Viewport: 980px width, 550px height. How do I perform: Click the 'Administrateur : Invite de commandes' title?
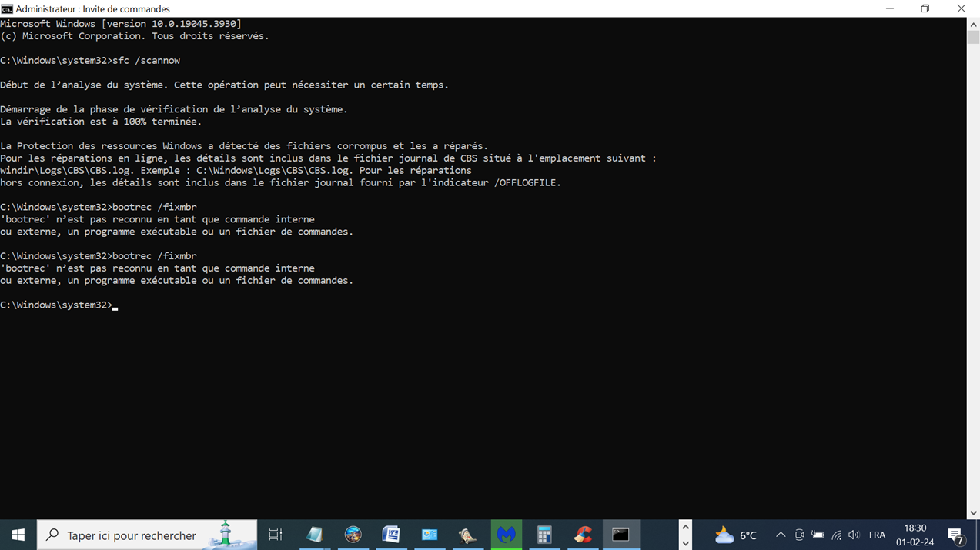point(93,9)
